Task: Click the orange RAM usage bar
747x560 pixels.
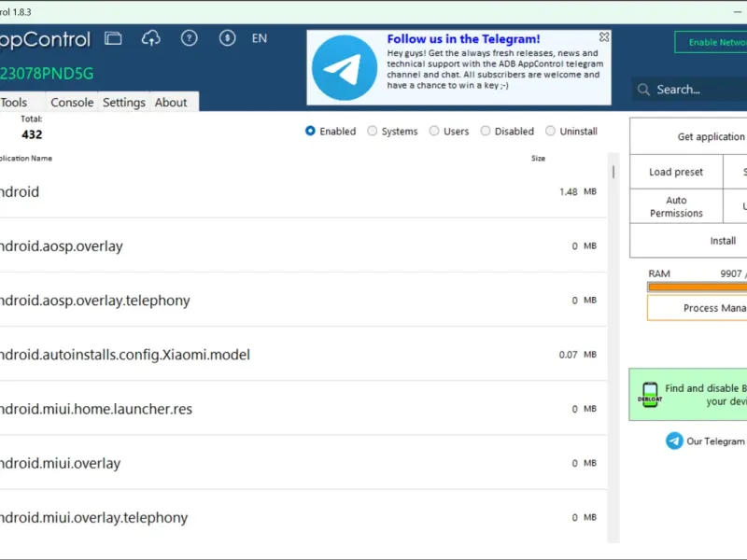Action: 697,287
